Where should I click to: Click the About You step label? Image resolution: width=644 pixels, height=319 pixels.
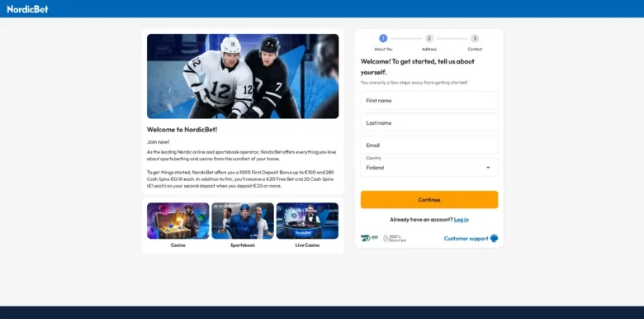[x=383, y=49]
